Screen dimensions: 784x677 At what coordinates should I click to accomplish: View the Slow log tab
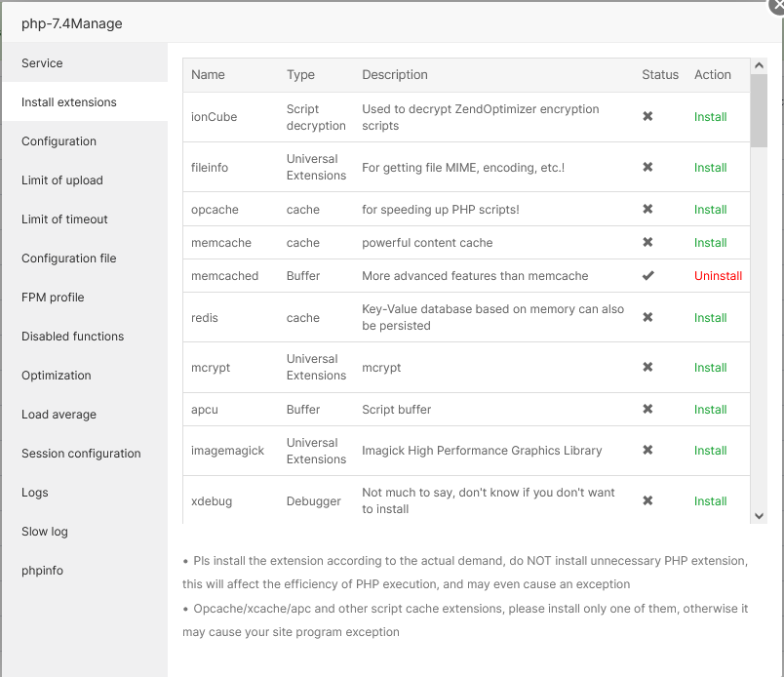point(47,532)
